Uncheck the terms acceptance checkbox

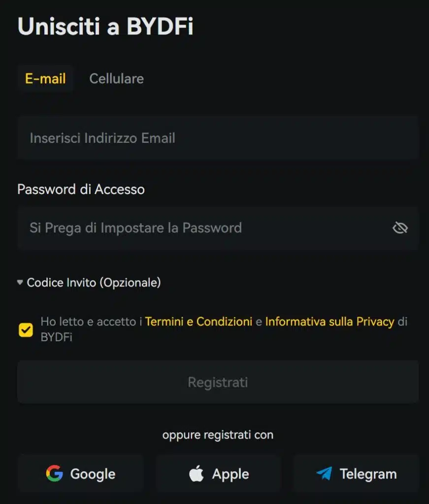(x=26, y=329)
